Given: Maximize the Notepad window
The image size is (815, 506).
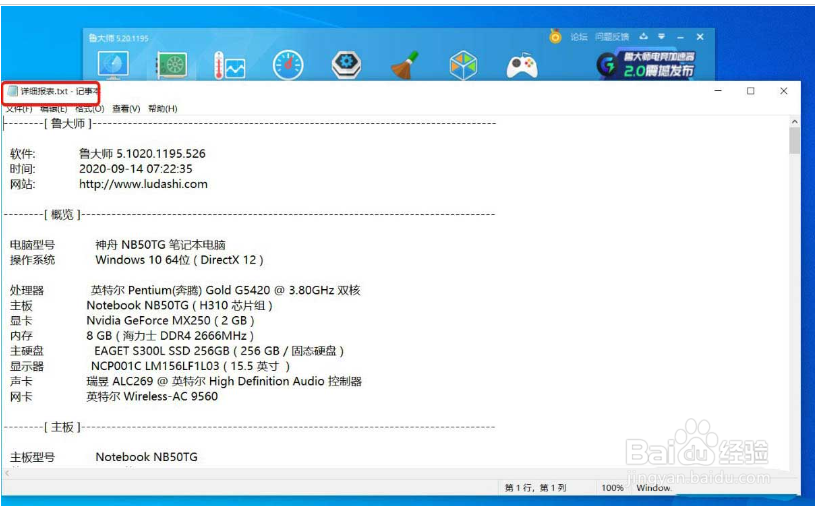Looking at the screenshot, I should coord(751,91).
